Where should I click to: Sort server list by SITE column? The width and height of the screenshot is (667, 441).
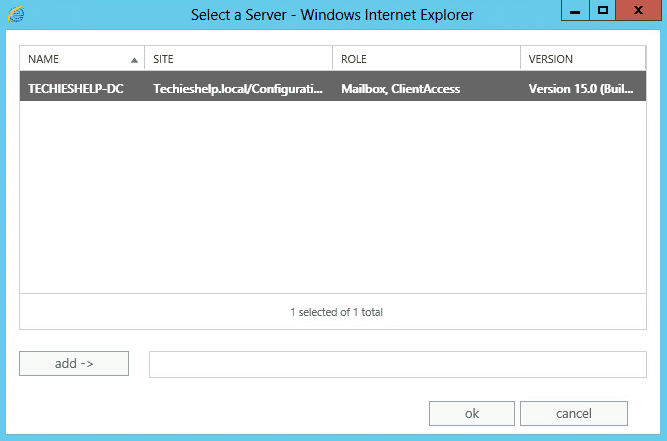(164, 59)
